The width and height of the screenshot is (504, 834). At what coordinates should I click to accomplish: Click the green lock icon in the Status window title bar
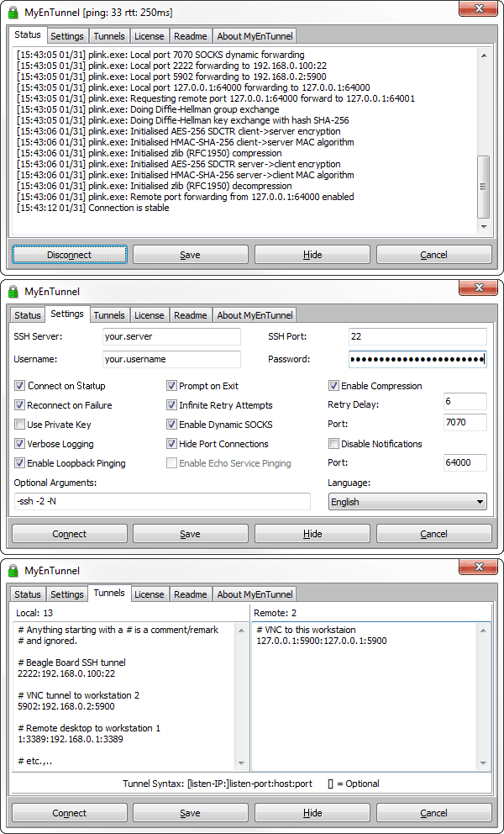13,13
